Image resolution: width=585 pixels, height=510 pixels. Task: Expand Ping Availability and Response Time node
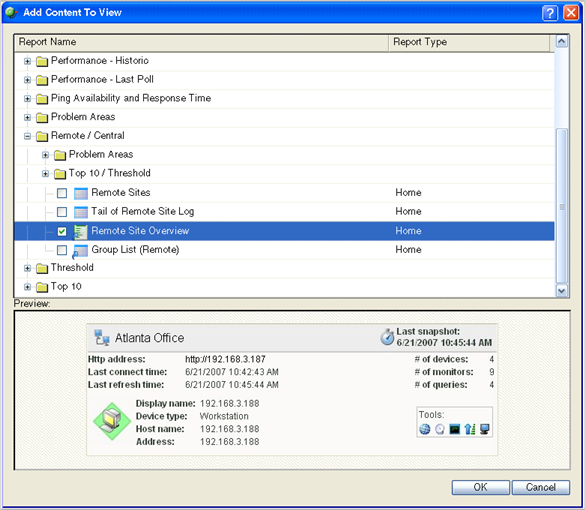click(x=27, y=98)
